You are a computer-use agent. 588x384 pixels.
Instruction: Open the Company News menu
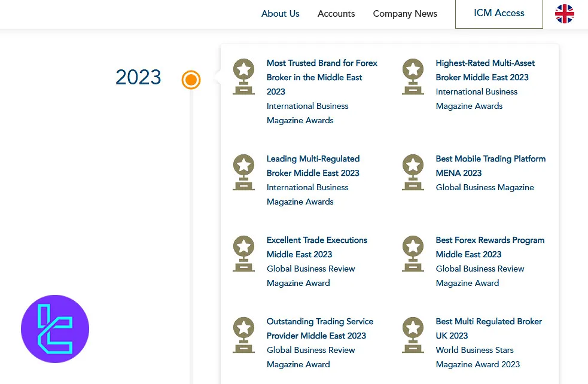coord(405,14)
